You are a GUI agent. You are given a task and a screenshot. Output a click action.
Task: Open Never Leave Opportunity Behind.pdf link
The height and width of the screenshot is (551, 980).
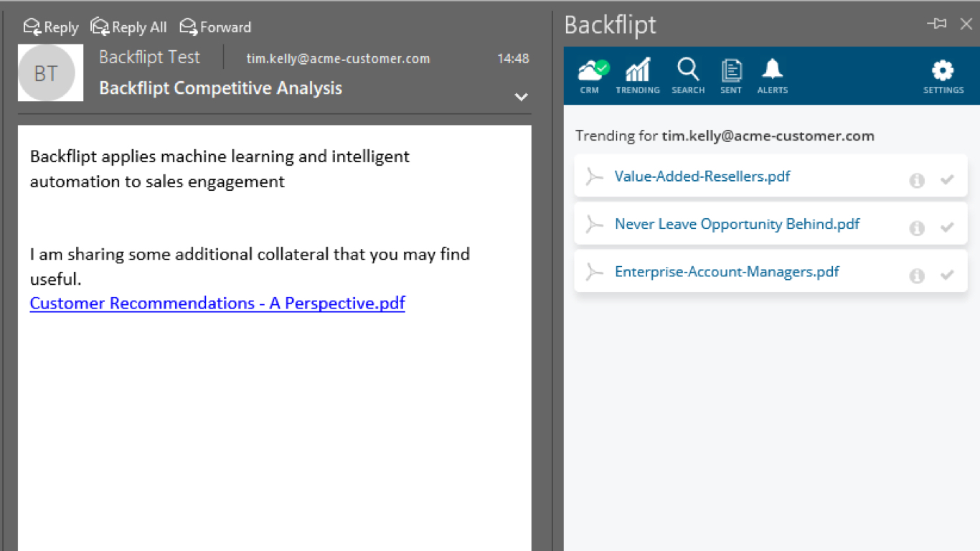click(737, 224)
